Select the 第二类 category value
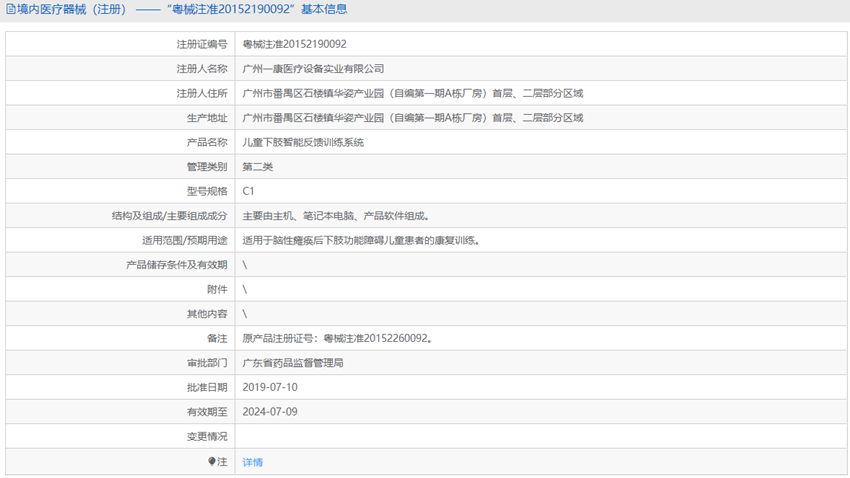 coord(257,167)
